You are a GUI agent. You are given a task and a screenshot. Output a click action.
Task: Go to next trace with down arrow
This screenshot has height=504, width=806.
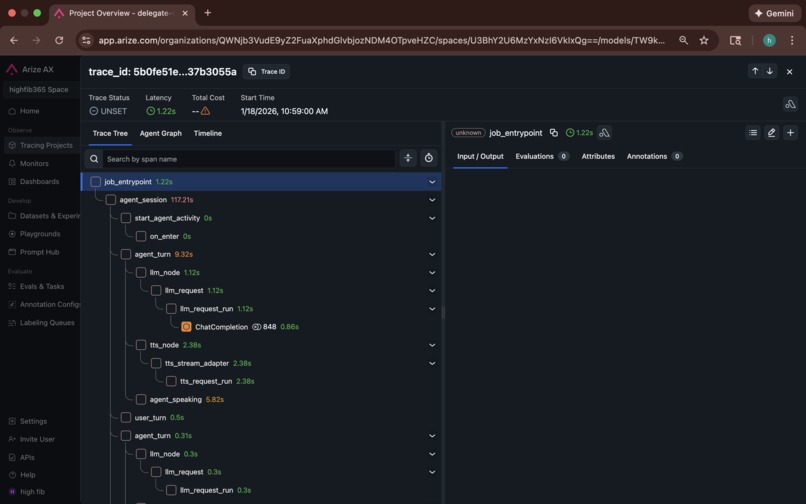(x=770, y=71)
